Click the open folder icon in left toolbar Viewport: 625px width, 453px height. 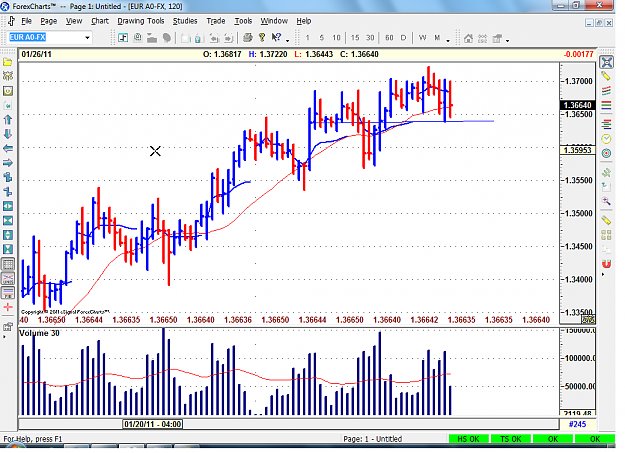(8, 62)
